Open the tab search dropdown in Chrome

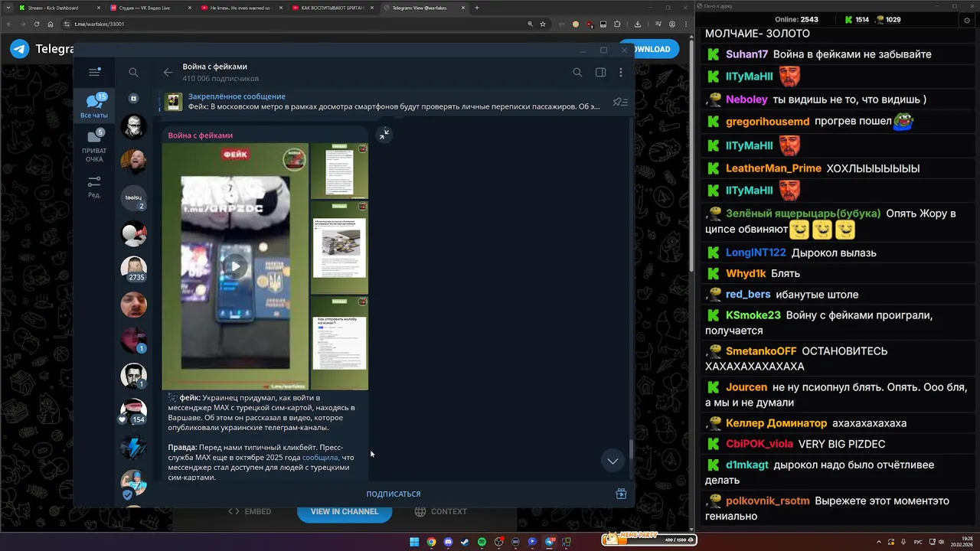pyautogui.click(x=7, y=8)
